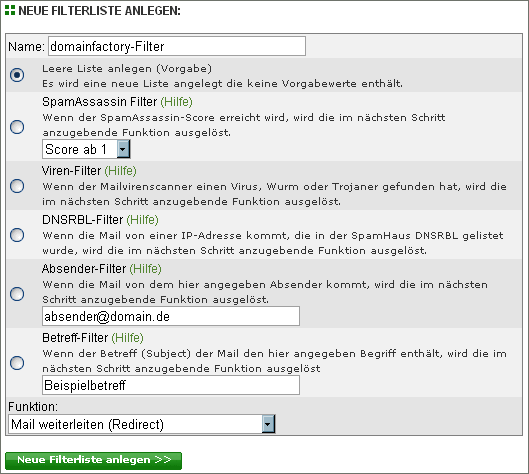
Task: Open the Score ab 1 dropdown
Action: coord(86,149)
